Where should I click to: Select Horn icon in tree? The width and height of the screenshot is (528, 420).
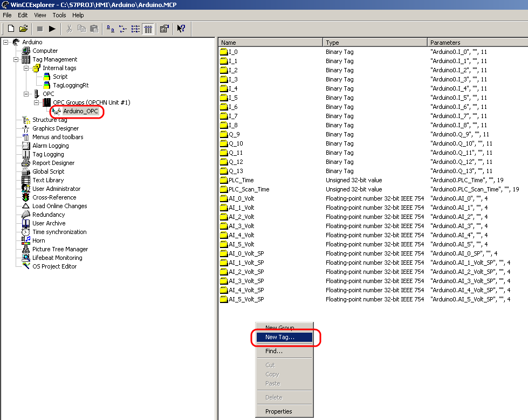coord(26,240)
